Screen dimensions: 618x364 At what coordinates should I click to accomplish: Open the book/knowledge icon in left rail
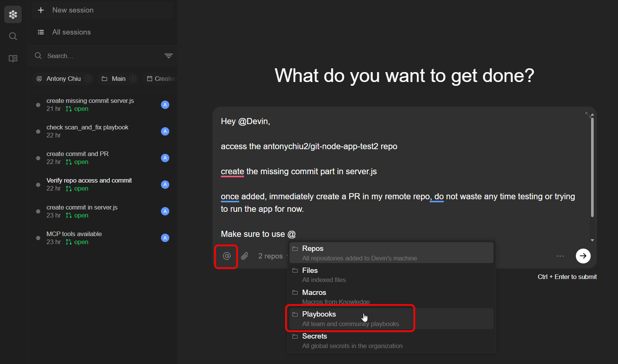[13, 58]
